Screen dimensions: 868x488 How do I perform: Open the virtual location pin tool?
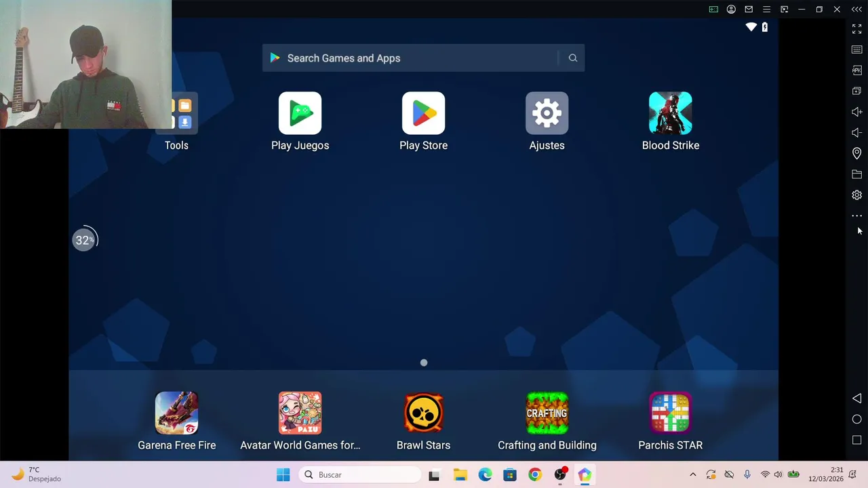856,153
